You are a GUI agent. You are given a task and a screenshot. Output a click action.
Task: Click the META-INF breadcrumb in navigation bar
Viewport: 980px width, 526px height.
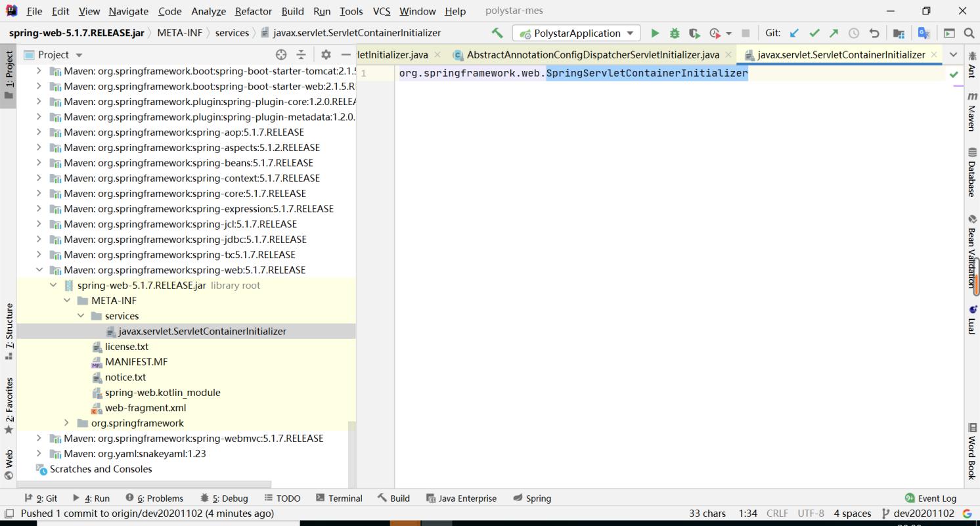click(179, 33)
